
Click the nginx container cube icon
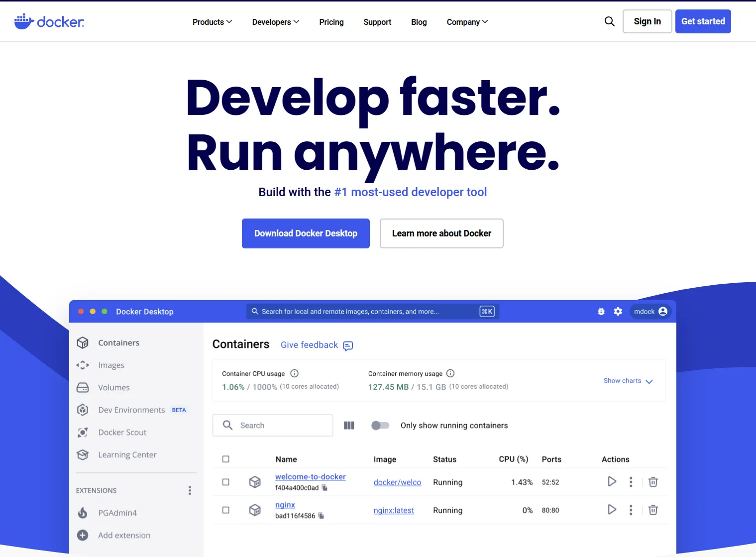coord(255,510)
